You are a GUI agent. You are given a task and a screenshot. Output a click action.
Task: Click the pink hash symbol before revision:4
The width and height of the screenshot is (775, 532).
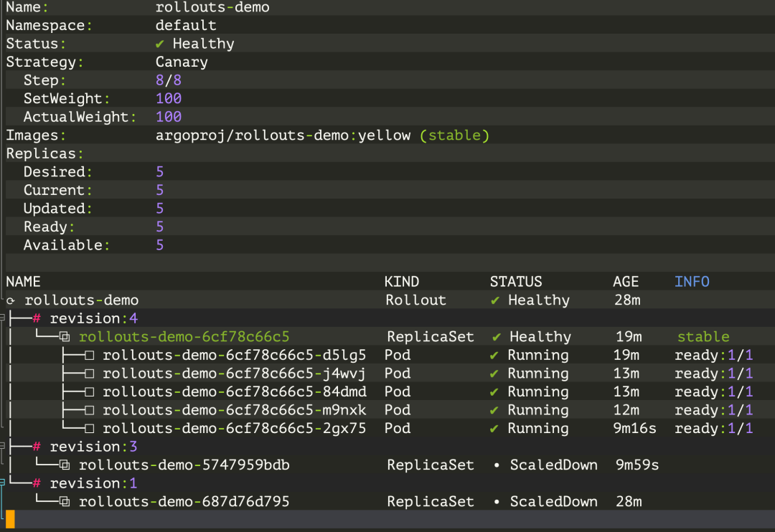tap(37, 318)
